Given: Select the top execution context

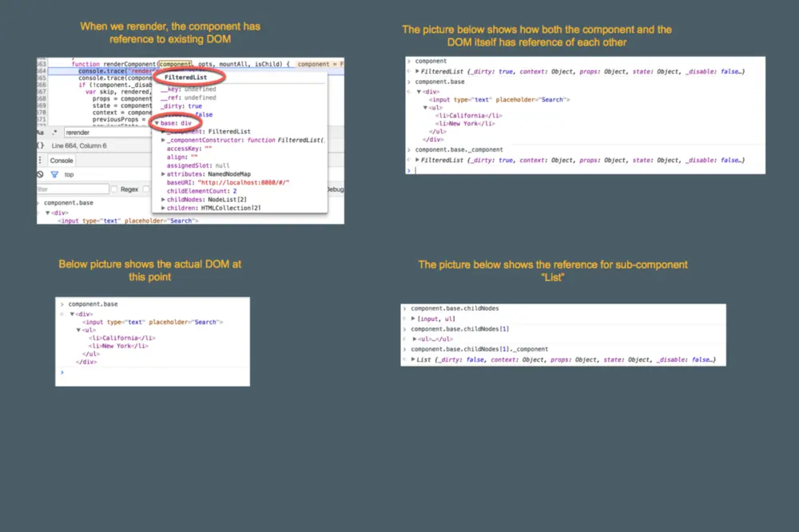Looking at the screenshot, I should (69, 175).
